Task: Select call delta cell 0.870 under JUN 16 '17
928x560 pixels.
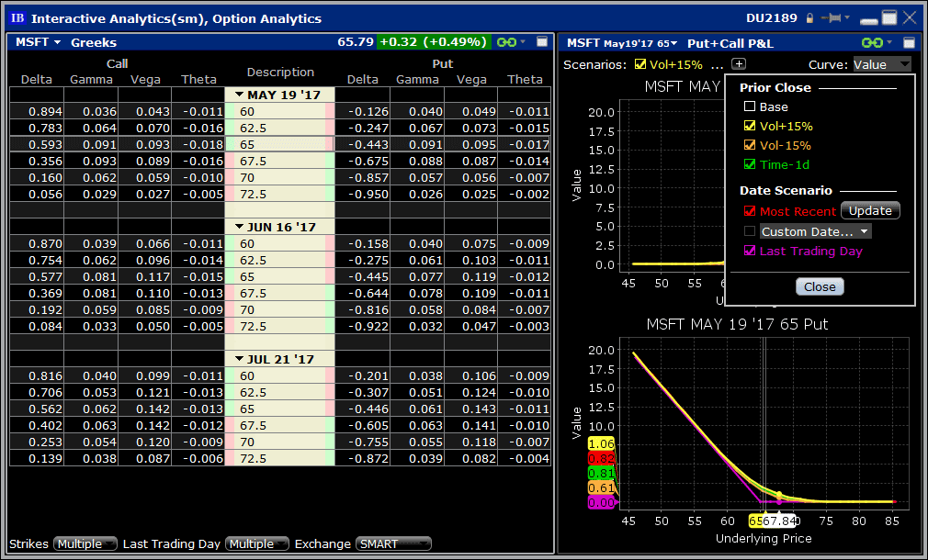Action: pyautogui.click(x=37, y=243)
